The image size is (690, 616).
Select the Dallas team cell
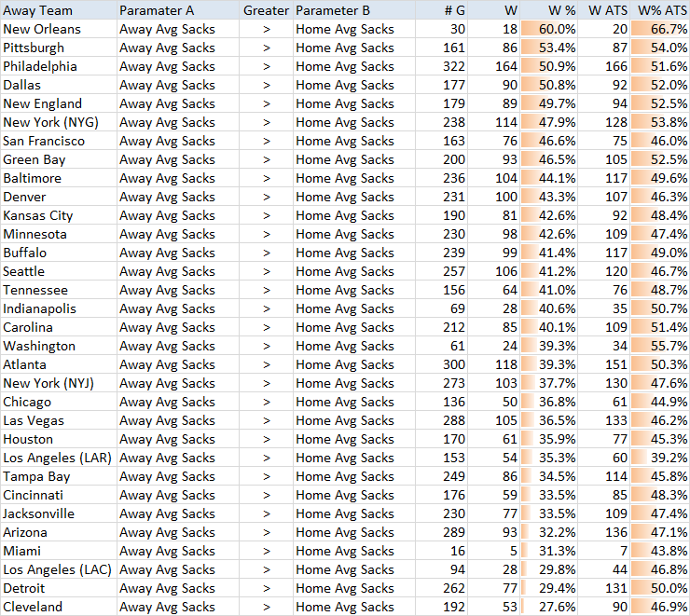click(x=58, y=85)
